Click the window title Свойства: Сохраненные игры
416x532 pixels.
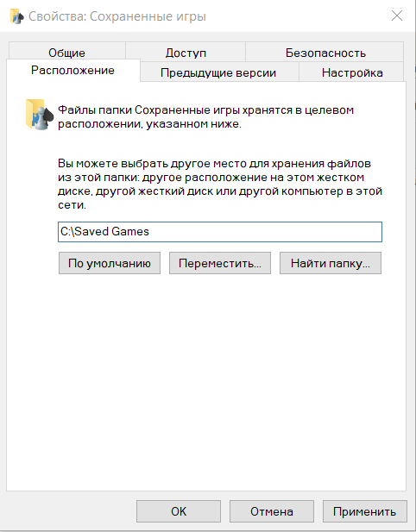tap(117, 16)
